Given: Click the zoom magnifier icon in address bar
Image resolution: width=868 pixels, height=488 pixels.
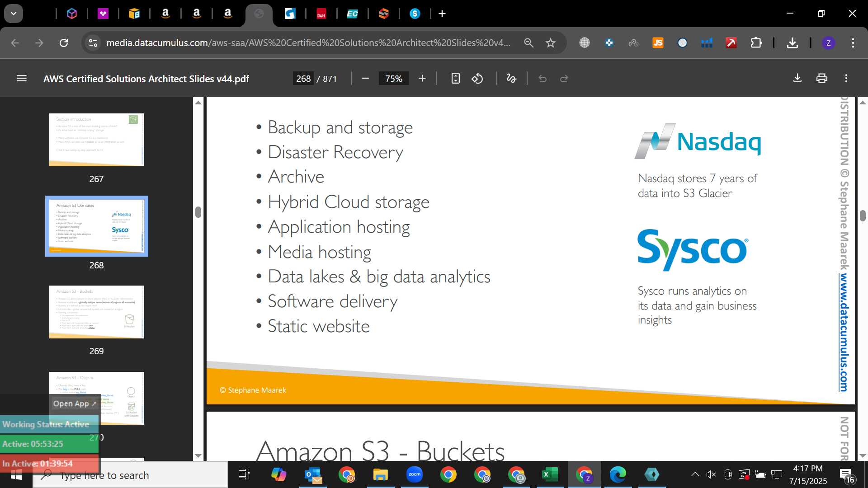Looking at the screenshot, I should point(528,43).
